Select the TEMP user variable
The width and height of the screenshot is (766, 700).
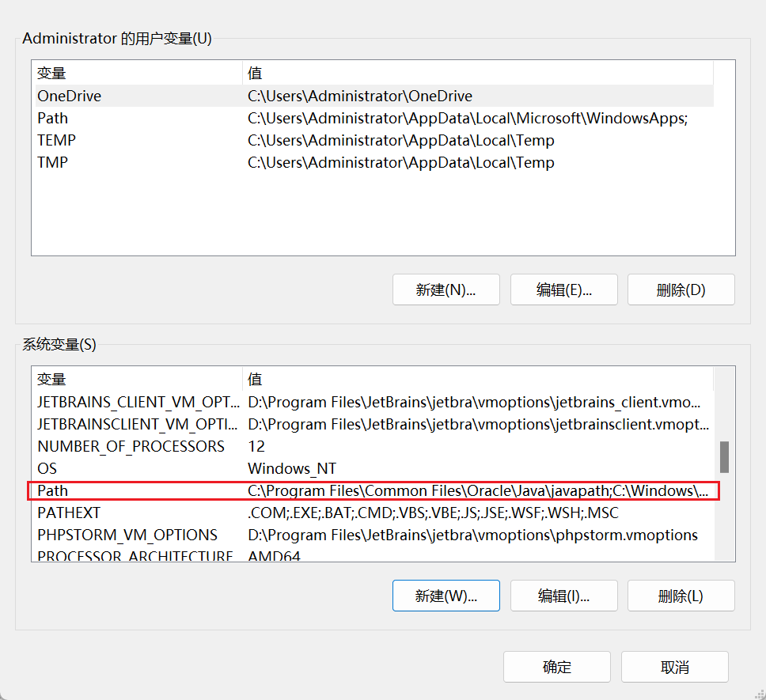tap(57, 140)
